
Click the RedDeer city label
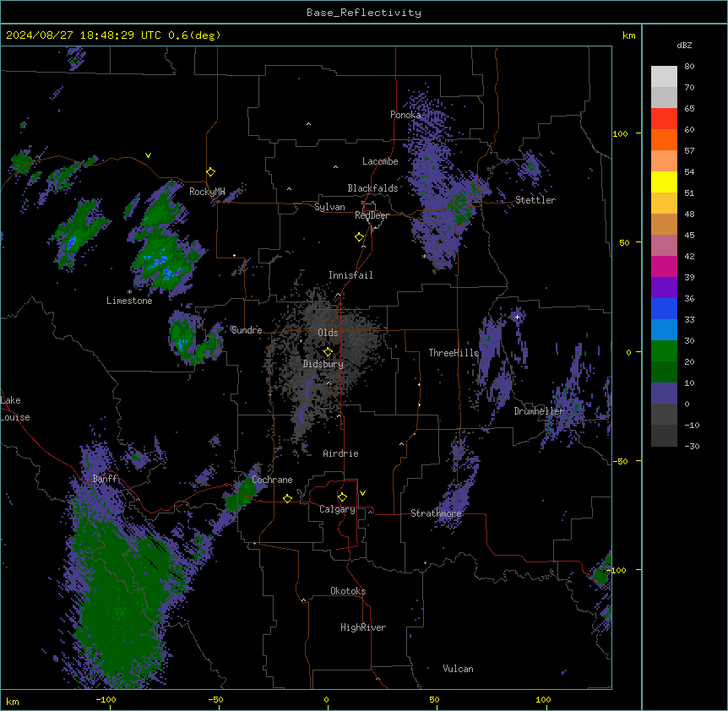372,215
